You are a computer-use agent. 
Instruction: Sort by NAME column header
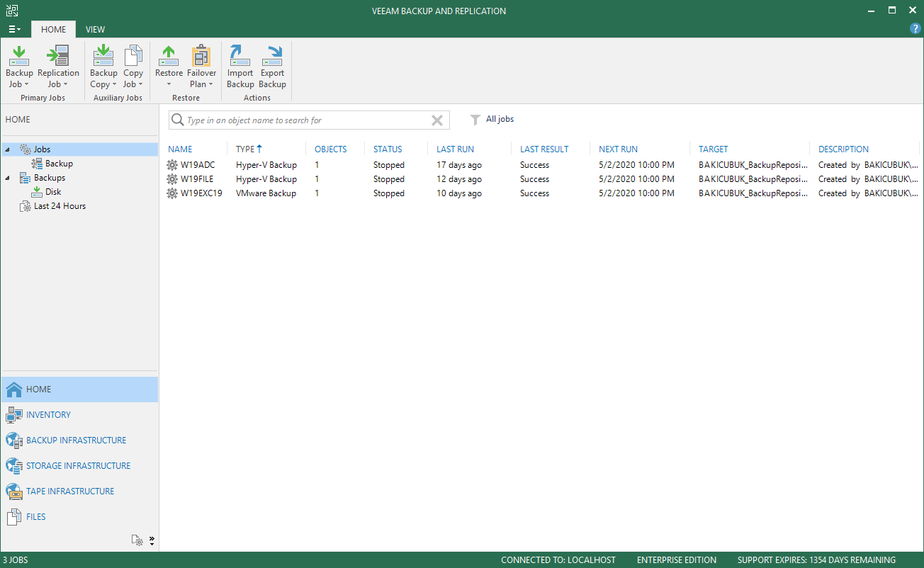coord(180,149)
